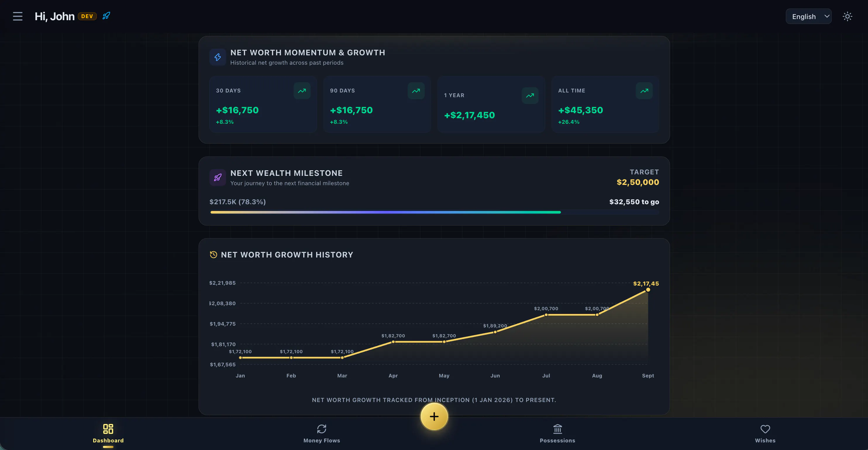868x450 pixels.
Task: Click the Dashboard tab label
Action: (108, 441)
